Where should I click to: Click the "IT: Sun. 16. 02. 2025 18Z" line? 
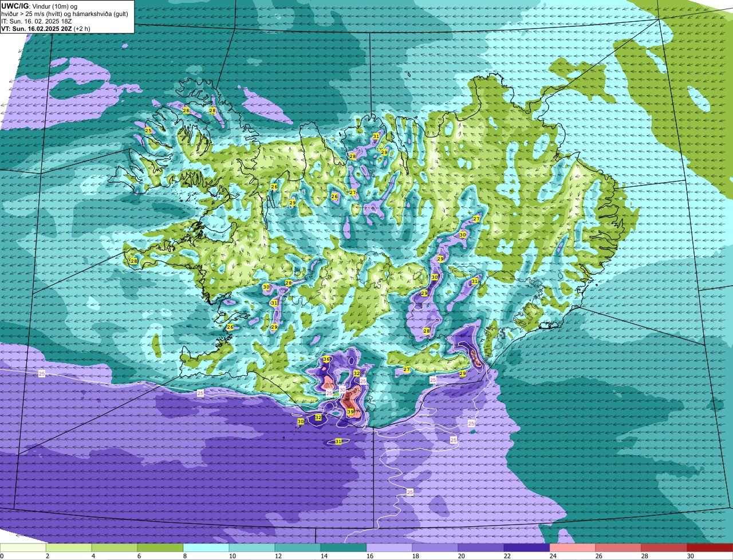tap(38, 21)
